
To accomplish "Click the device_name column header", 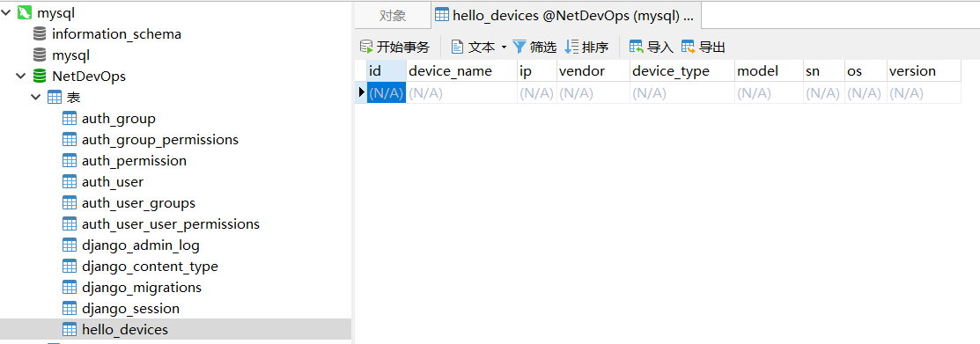I will point(462,71).
